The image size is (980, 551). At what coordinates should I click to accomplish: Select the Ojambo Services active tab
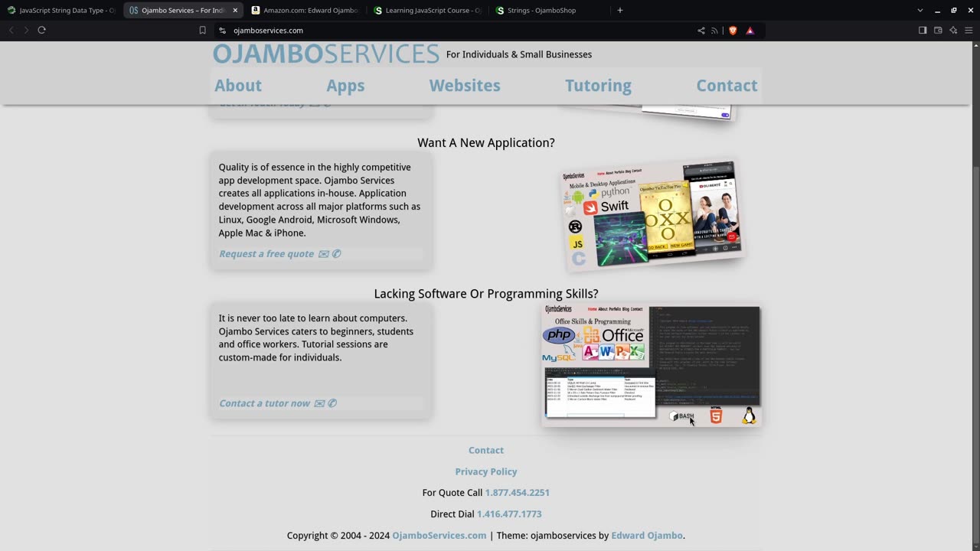click(184, 10)
